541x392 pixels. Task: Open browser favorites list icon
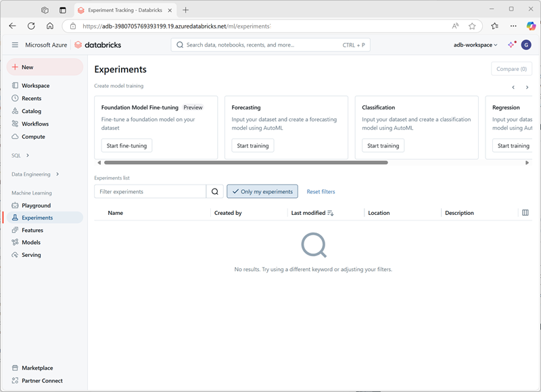[x=495, y=26]
